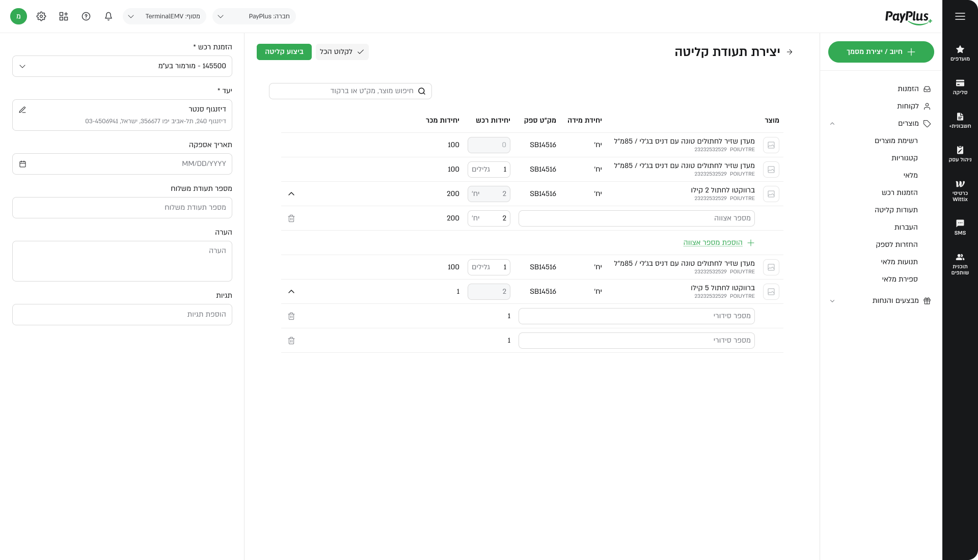978x560 pixels.
Task: Edit destination with pencil icon
Action: click(22, 110)
